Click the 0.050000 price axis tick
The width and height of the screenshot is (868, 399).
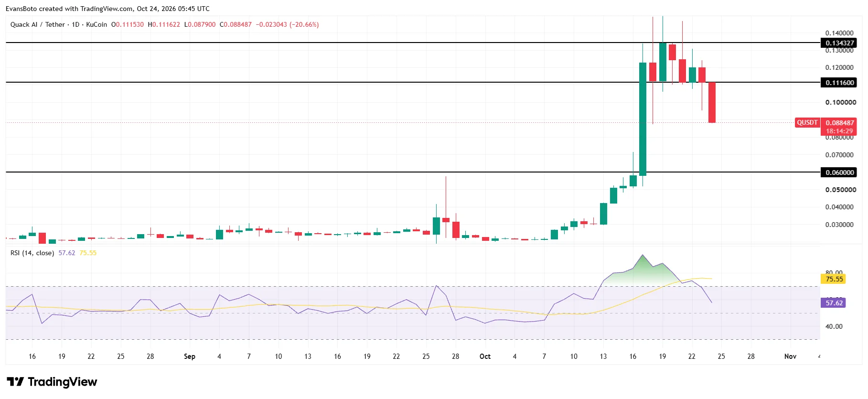pos(840,190)
